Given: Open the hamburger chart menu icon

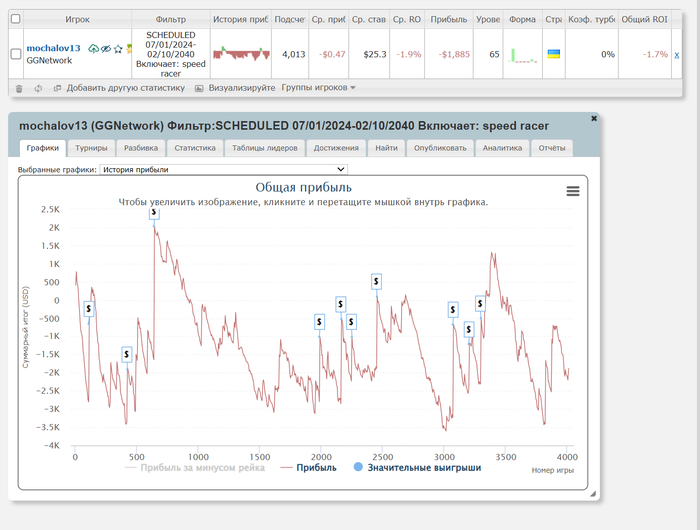Looking at the screenshot, I should (x=573, y=191).
